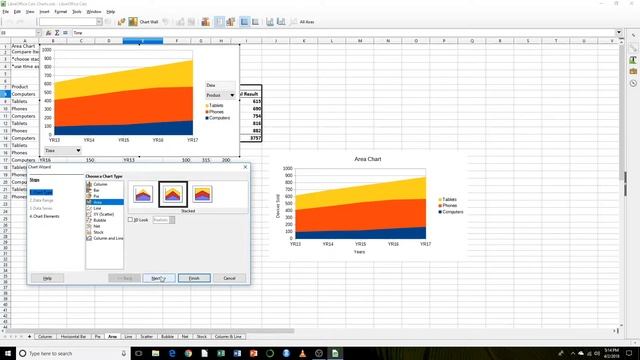Click the Windows Start button
Viewport: 640px width, 360px height.
coord(8,353)
